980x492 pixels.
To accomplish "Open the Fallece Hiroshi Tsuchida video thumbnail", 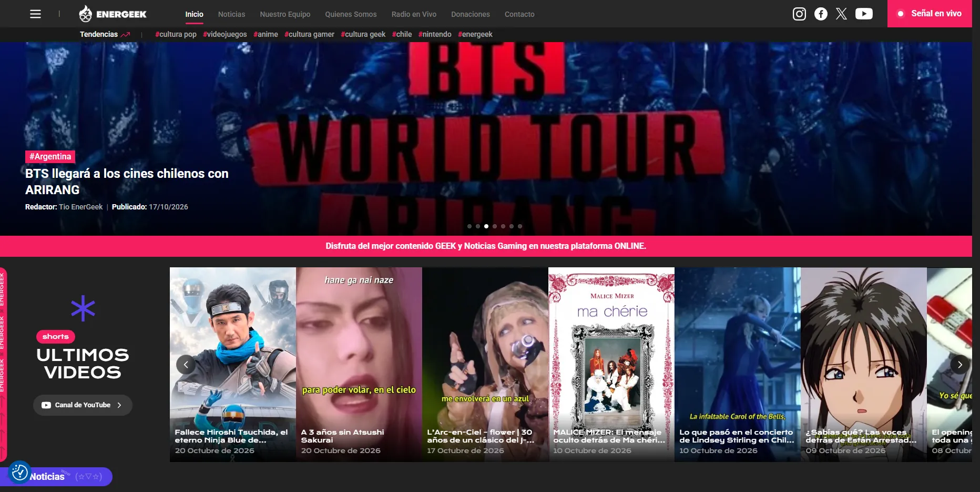I will click(233, 365).
